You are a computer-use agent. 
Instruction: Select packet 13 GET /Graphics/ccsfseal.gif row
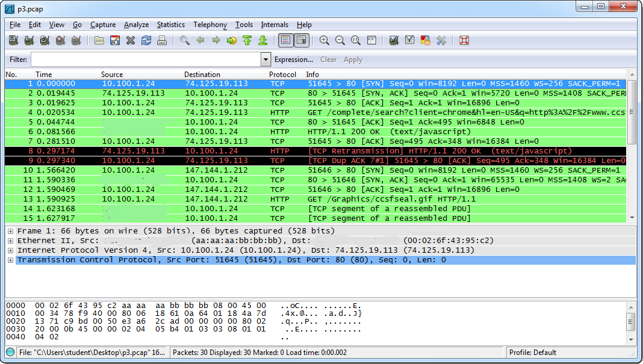pyautogui.click(x=315, y=199)
